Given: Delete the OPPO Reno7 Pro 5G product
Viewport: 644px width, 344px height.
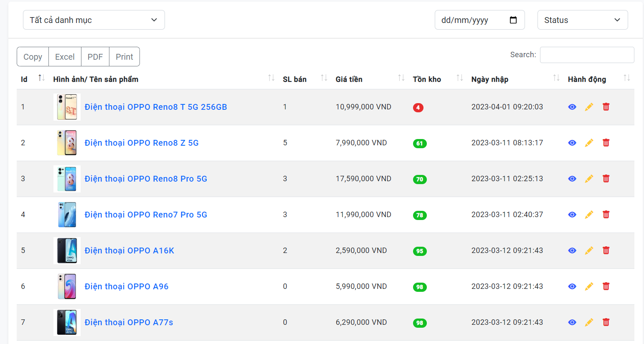Looking at the screenshot, I should 606,215.
